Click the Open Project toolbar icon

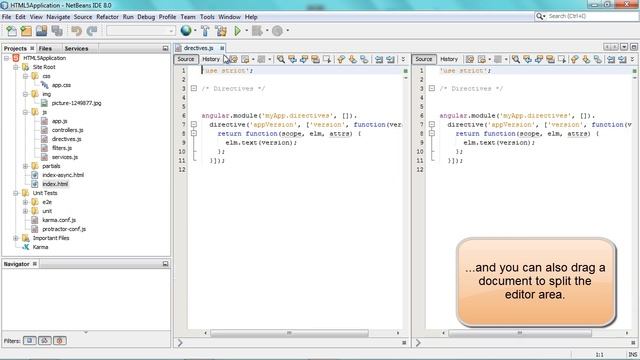41,31
